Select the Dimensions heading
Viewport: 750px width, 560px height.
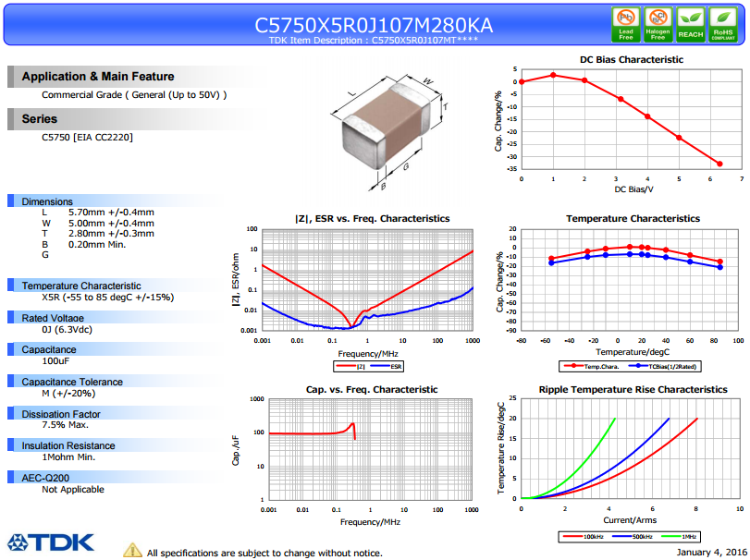(47, 201)
